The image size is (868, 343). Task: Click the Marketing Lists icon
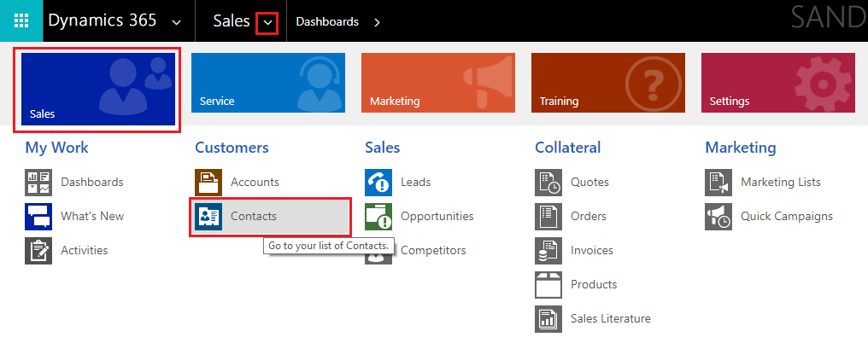[718, 182]
